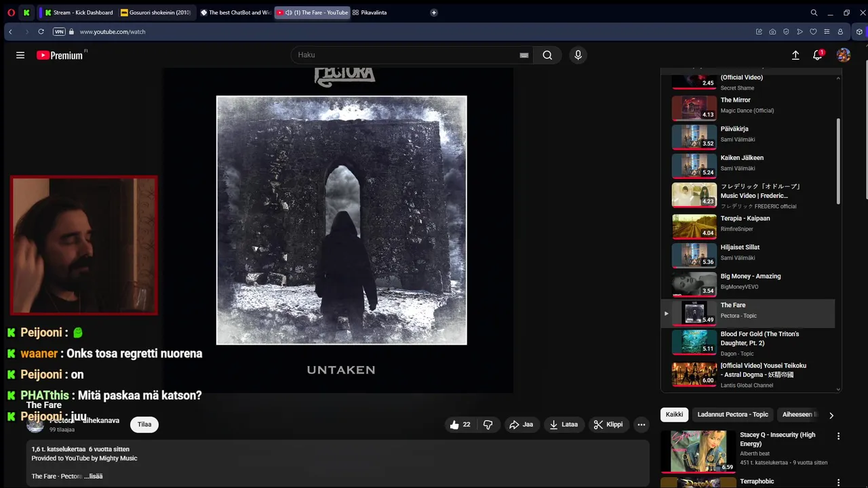The image size is (868, 488).
Task: Play Hiljaiset Sillat in playlist
Action: (x=748, y=256)
